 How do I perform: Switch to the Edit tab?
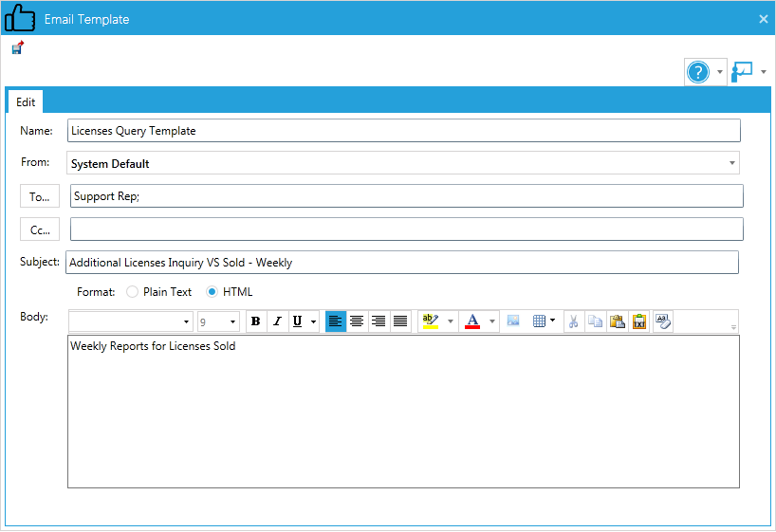pyautogui.click(x=26, y=102)
